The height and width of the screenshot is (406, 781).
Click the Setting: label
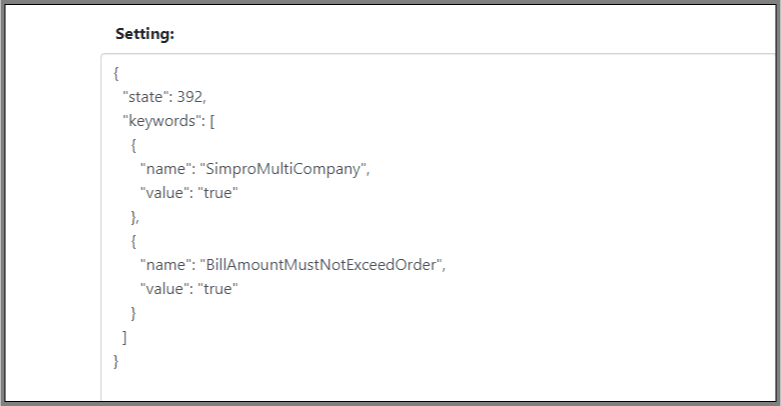[x=145, y=34]
